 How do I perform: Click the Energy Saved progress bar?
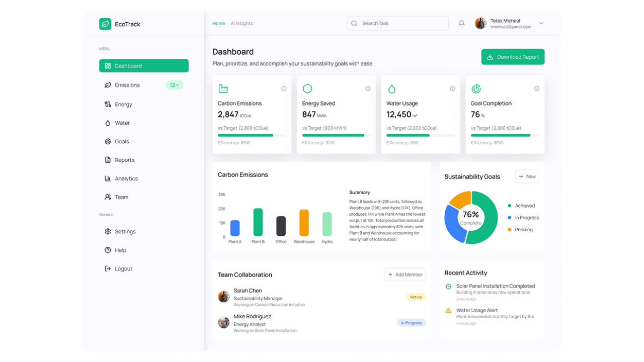click(x=337, y=135)
